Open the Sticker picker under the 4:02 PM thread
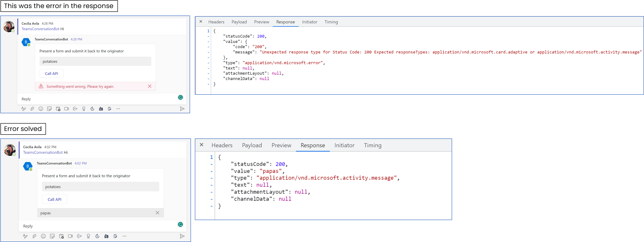Image resolution: width=644 pixels, height=242 pixels. (52, 236)
